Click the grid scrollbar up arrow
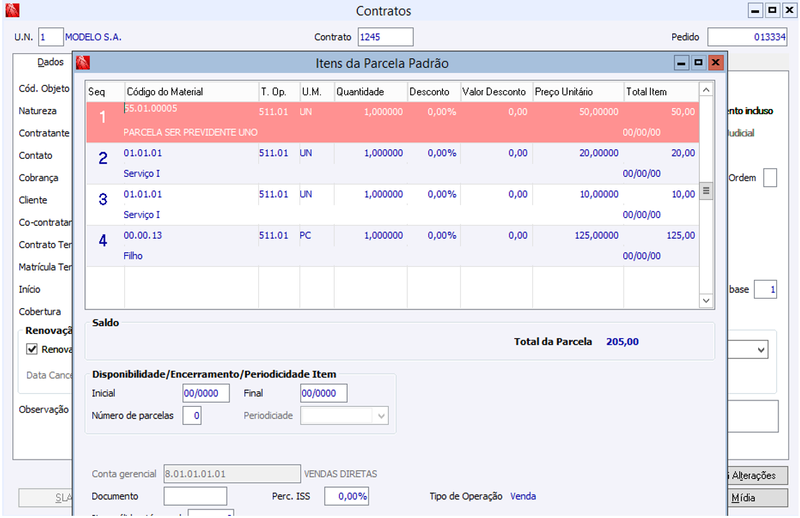This screenshot has height=518, width=800. tap(706, 90)
